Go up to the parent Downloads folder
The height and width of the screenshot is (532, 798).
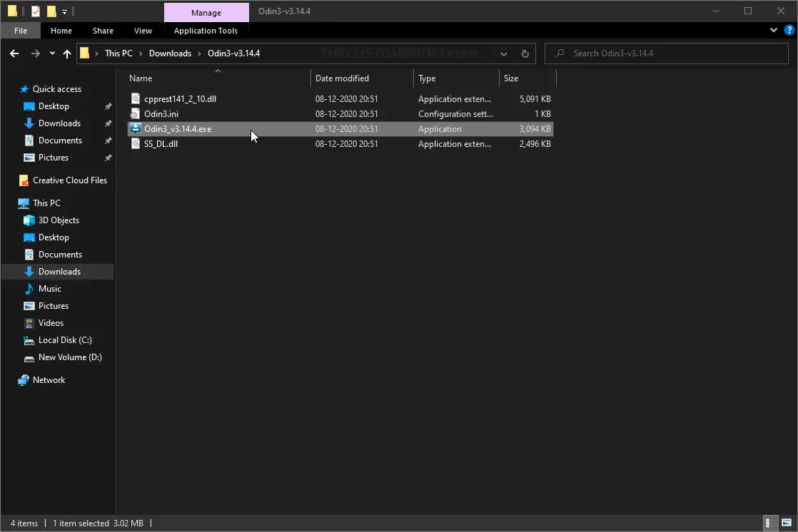point(67,53)
